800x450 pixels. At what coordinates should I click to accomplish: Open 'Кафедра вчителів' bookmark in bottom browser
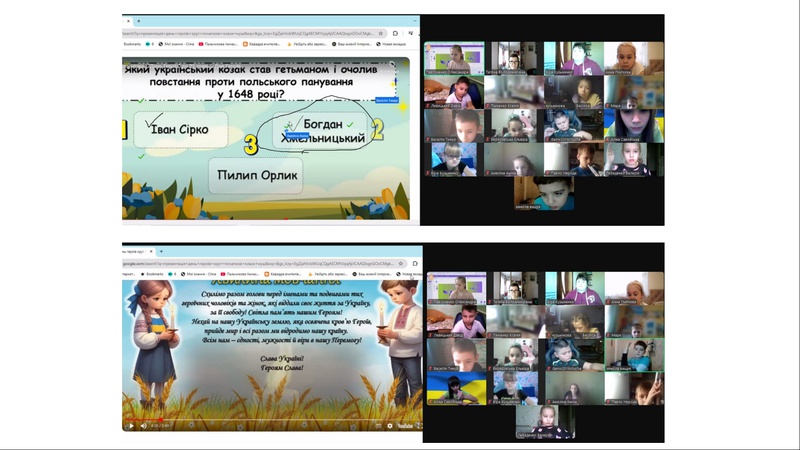pos(282,274)
